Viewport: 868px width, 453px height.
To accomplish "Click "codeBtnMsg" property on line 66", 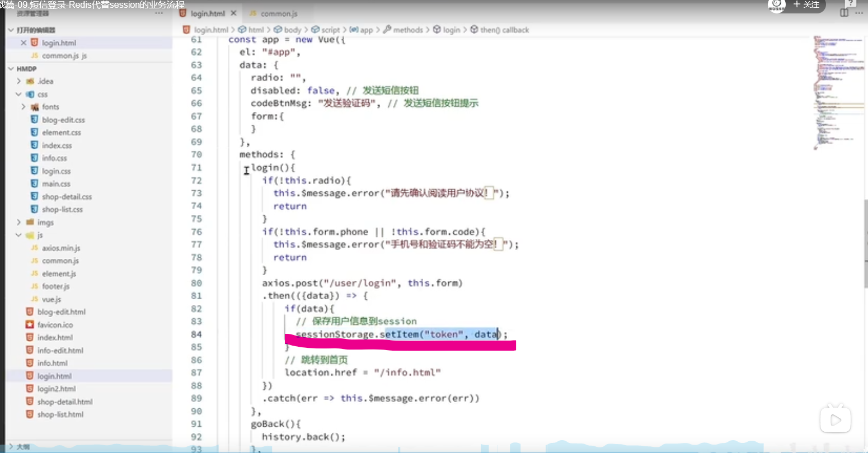I will tap(278, 103).
